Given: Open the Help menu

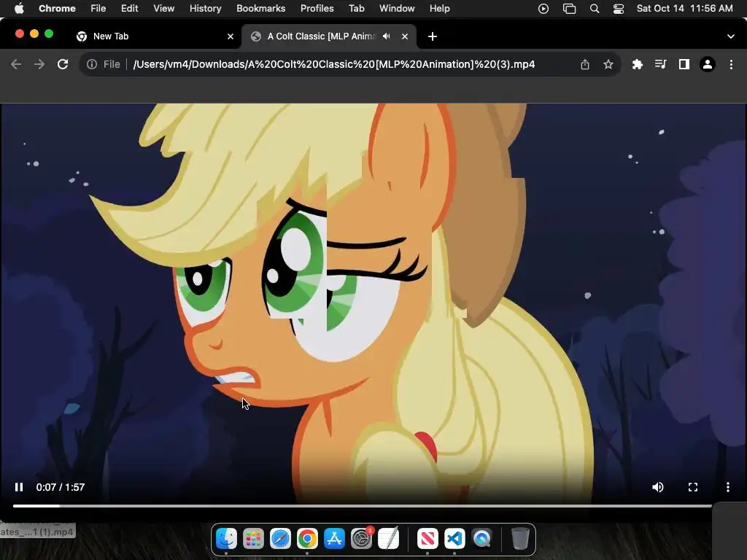Looking at the screenshot, I should (439, 9).
